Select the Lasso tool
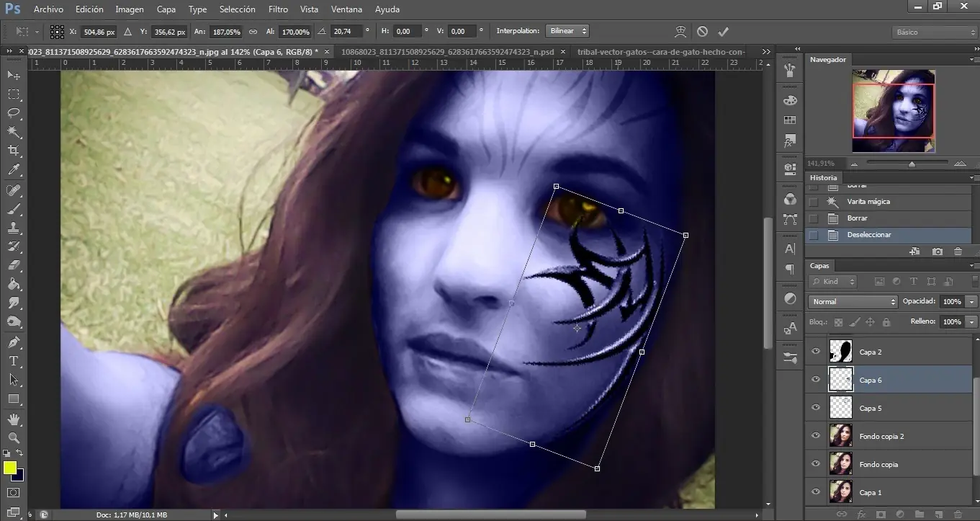Viewport: 980px width, 521px height. point(14,113)
